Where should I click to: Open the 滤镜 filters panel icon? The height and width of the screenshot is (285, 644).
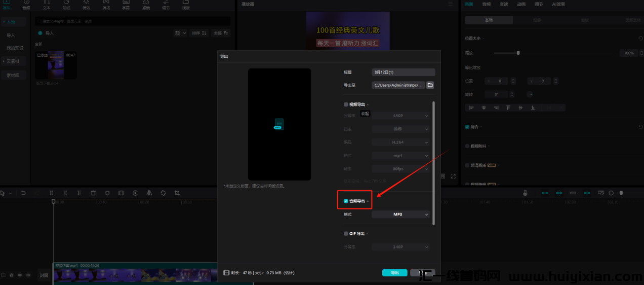point(146,5)
